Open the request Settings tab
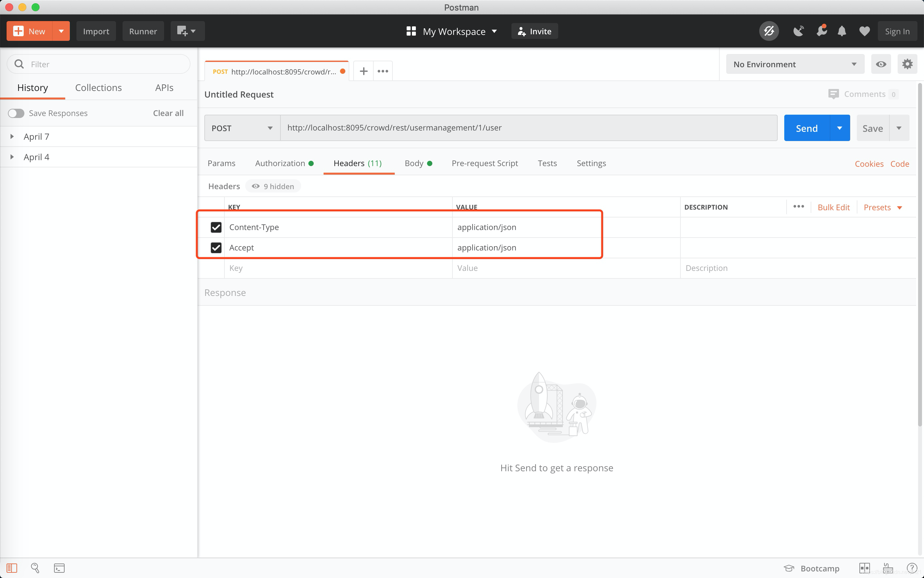The height and width of the screenshot is (578, 924). (x=591, y=163)
